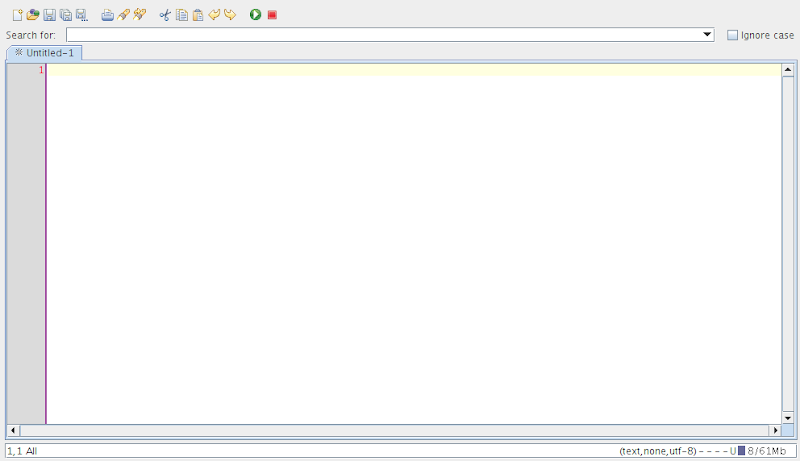
Task: Click the single flashlight Find icon
Action: click(123, 15)
